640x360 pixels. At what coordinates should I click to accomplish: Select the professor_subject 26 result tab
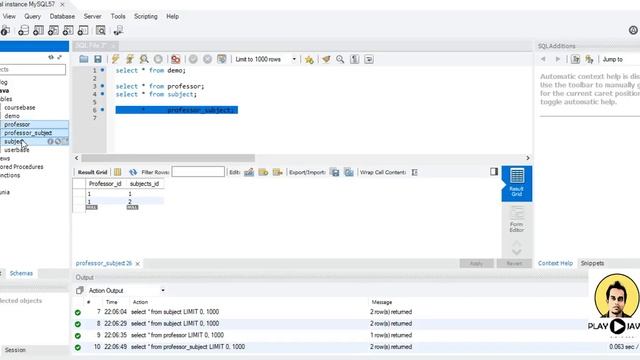tap(104, 263)
